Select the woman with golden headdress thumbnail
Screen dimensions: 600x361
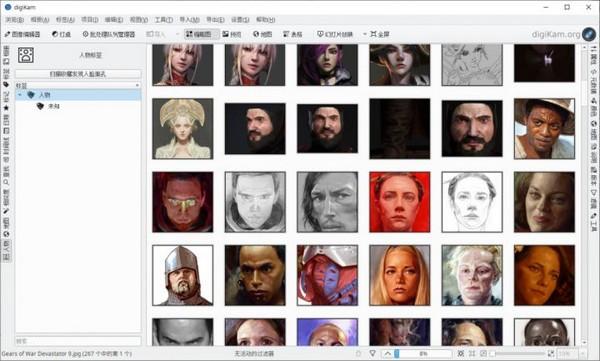point(183,129)
